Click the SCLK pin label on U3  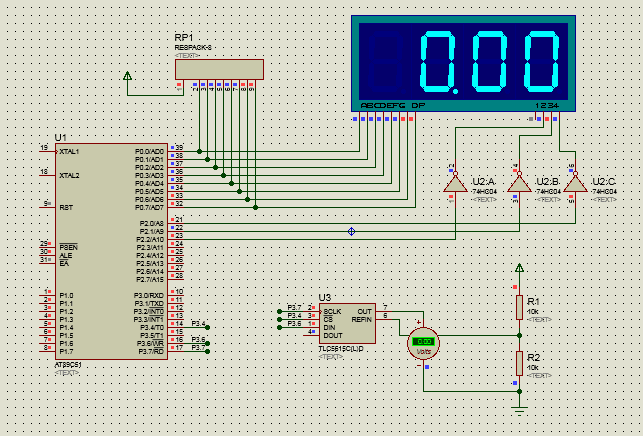332,312
